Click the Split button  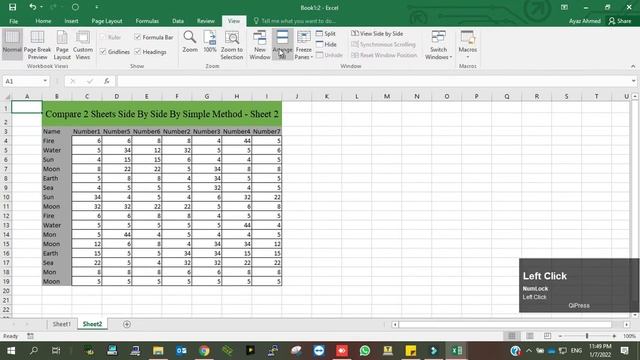pyautogui.click(x=326, y=33)
